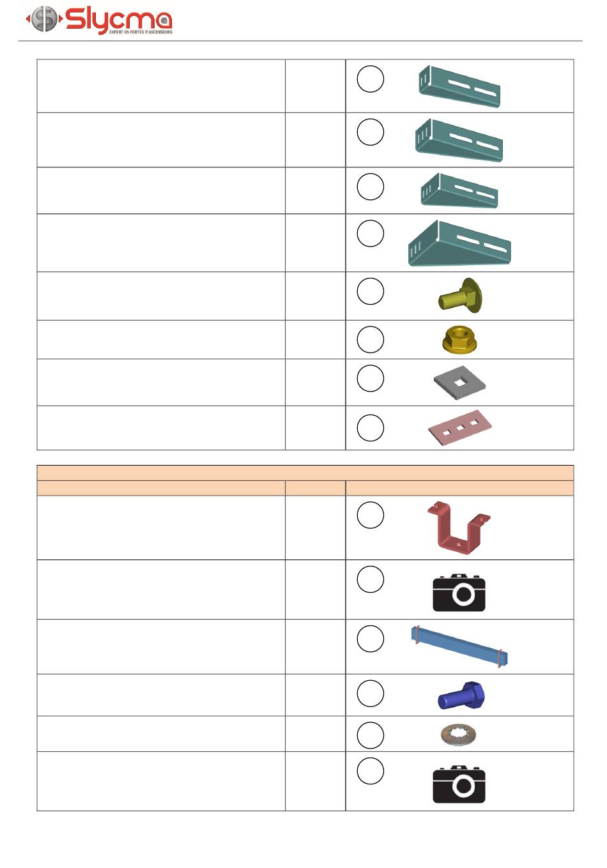This screenshot has width=607, height=868.
Task: Click the grey square washer plate image
Action: (x=459, y=381)
